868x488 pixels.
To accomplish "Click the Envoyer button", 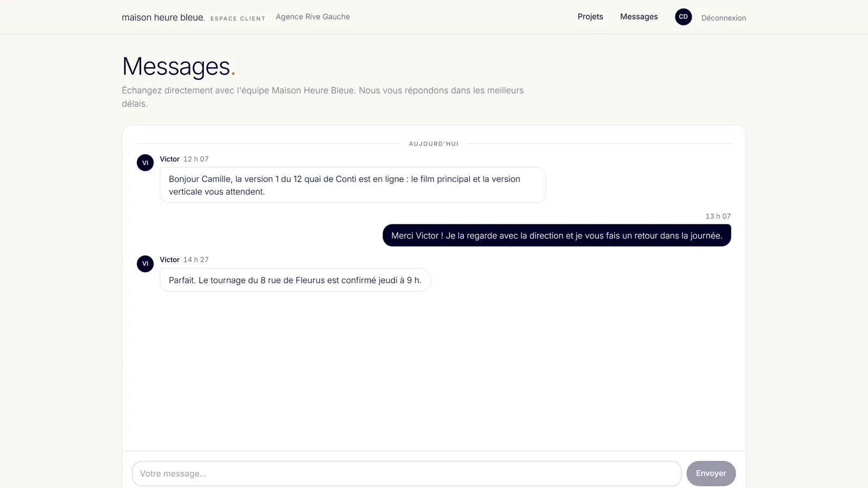I will click(x=711, y=473).
